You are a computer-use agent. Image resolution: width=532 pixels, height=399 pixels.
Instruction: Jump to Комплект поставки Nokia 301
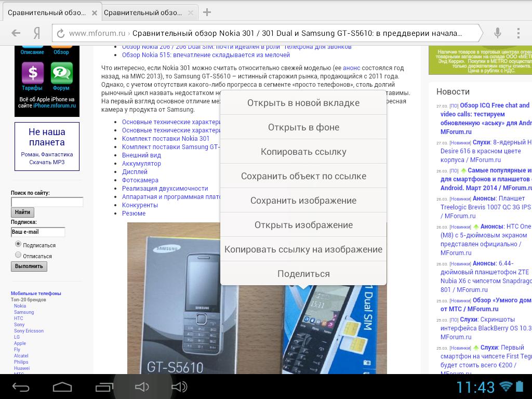[x=166, y=138]
